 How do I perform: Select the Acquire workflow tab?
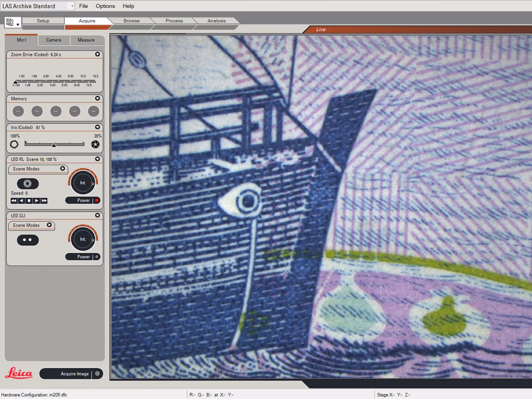[87, 21]
